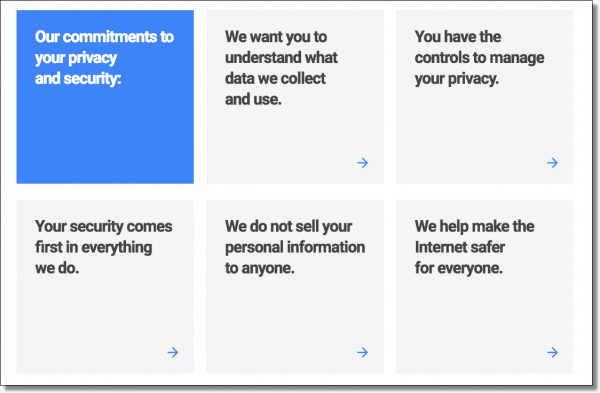Click blank area below 'we do.' text
The image size is (600, 393).
pyautogui.click(x=96, y=314)
